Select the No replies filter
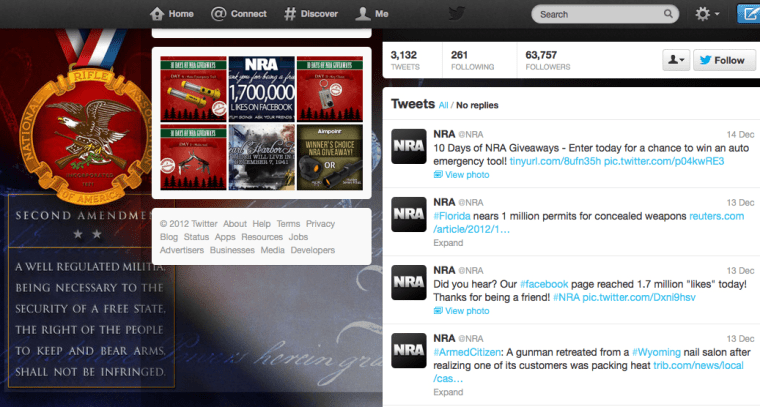 click(x=477, y=105)
